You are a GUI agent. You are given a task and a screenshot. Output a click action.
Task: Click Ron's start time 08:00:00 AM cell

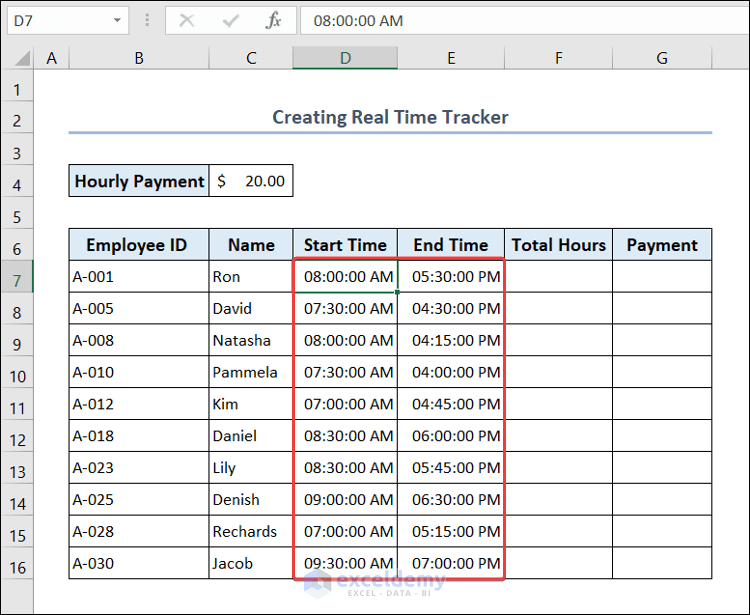(x=345, y=276)
